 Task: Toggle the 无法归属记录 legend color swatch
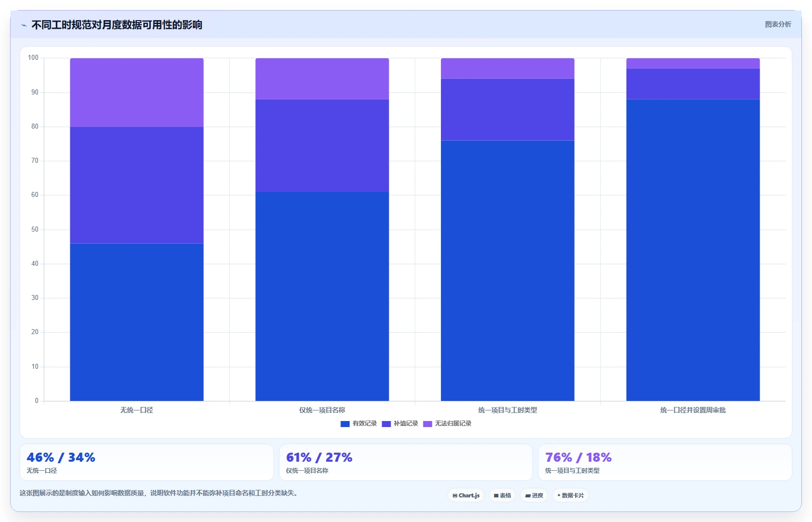427,424
